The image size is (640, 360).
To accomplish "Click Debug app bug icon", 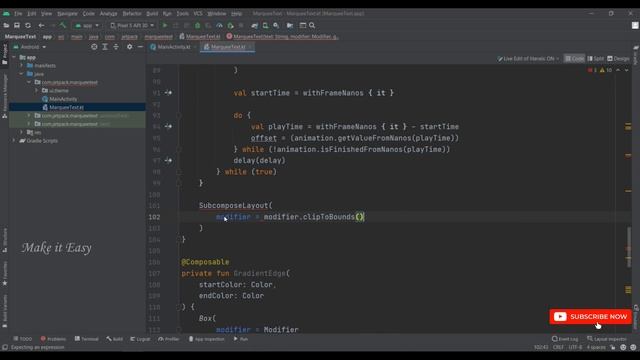I will tap(198, 25).
